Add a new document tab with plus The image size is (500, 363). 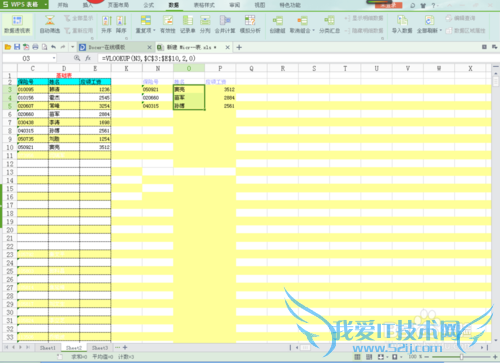tap(239, 47)
